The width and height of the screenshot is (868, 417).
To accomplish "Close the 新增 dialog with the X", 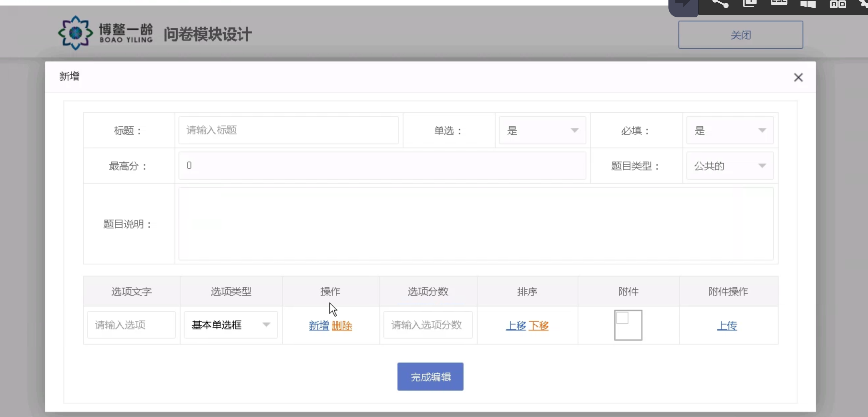I will 798,77.
